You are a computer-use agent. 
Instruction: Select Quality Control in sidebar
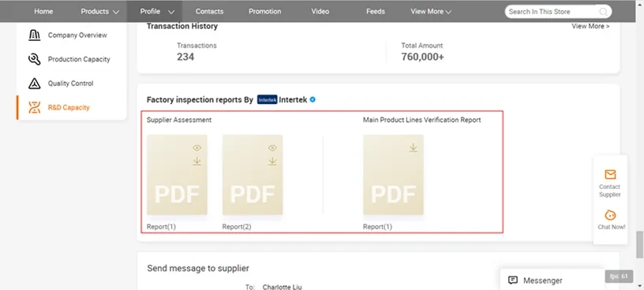click(72, 84)
